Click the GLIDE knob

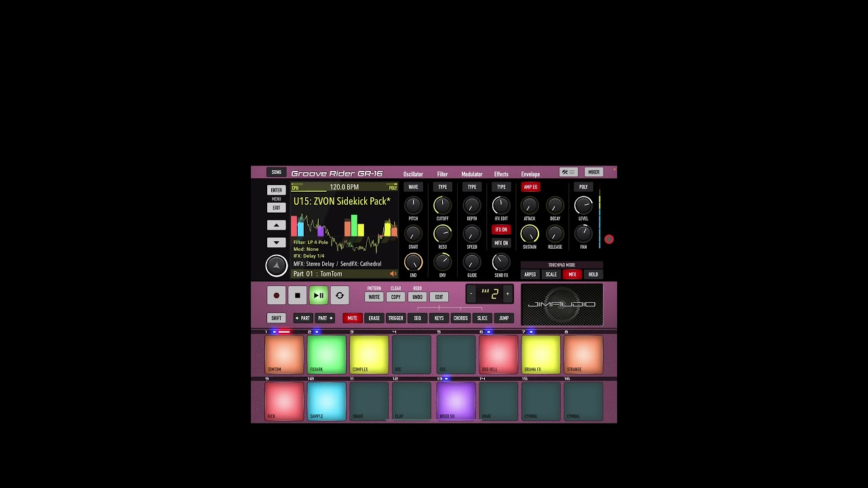472,262
